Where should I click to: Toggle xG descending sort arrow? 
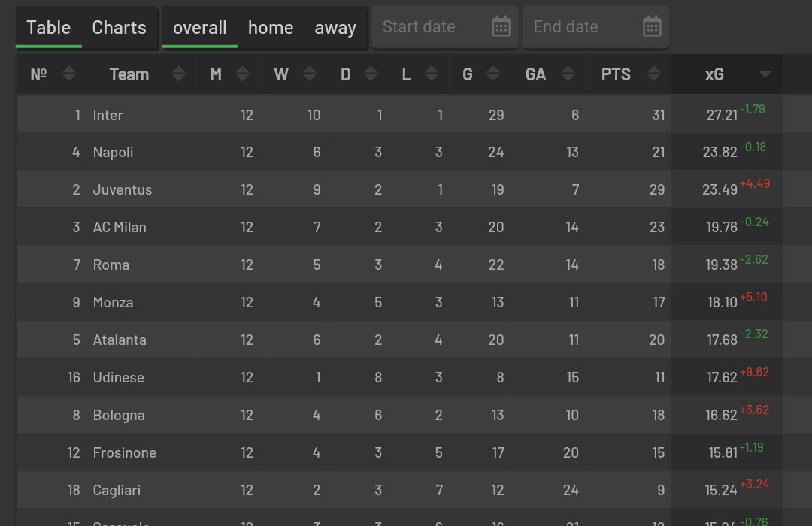[x=765, y=74]
